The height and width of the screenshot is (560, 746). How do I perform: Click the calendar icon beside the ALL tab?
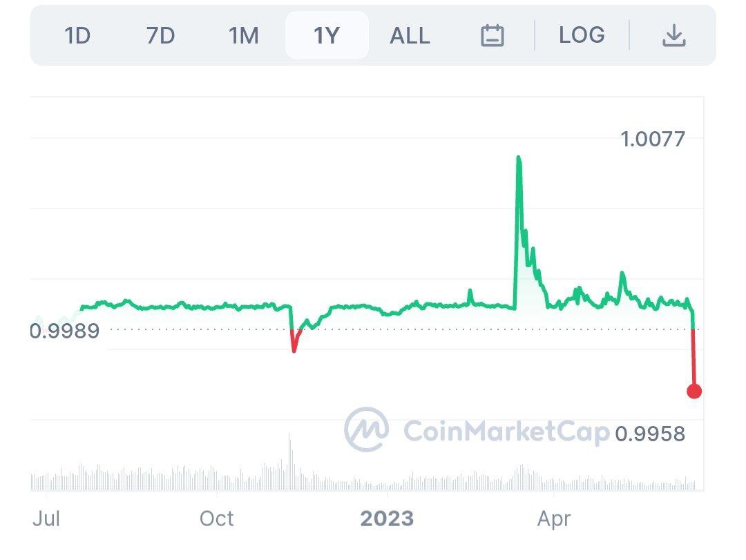click(x=492, y=35)
